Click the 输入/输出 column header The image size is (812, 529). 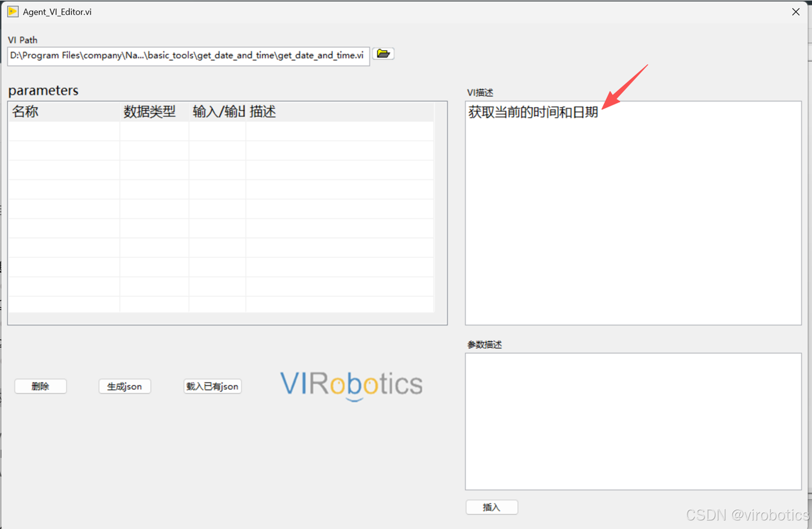[217, 112]
